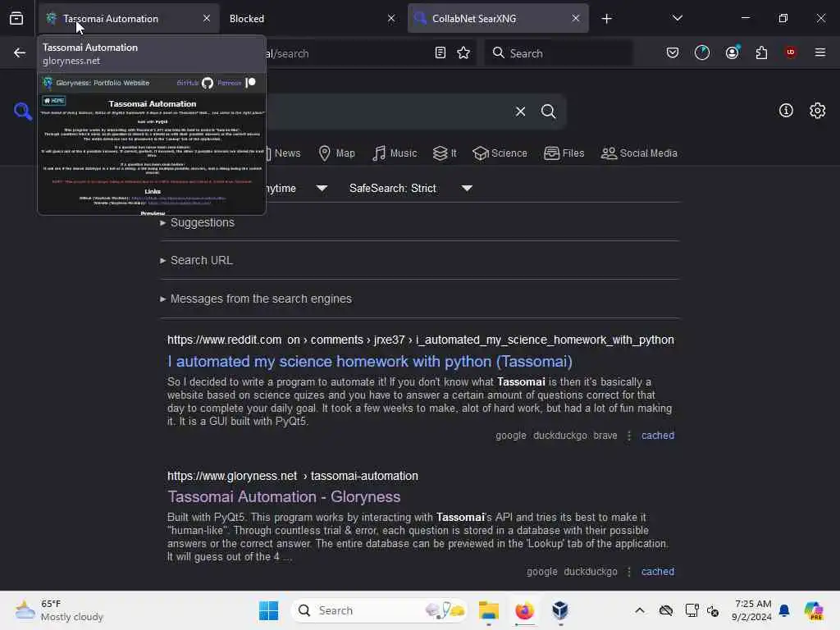The width and height of the screenshot is (840, 630).
Task: Open SearXNG About info icon
Action: 786,111
